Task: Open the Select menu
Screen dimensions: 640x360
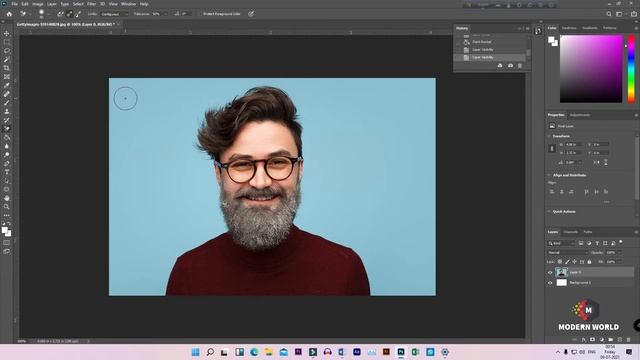Action: click(x=78, y=4)
